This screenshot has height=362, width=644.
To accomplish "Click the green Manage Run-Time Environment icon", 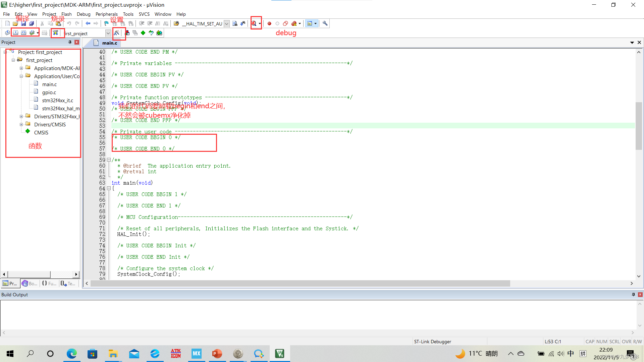I will pos(143,33).
